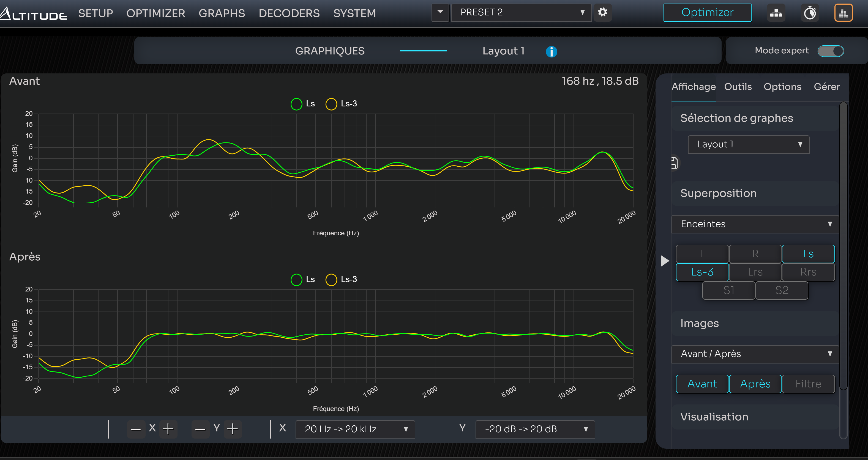Switch to the DECODERS menu
Image resolution: width=868 pixels, height=460 pixels.
289,13
